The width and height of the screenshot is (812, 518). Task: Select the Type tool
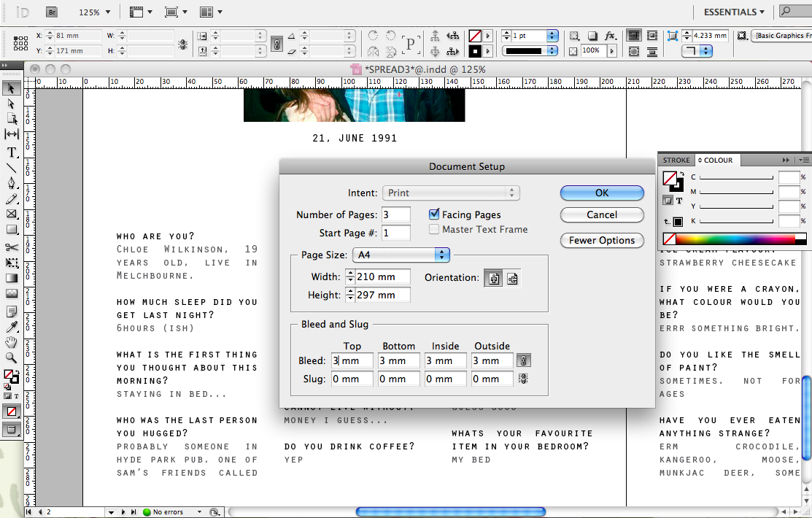point(10,152)
